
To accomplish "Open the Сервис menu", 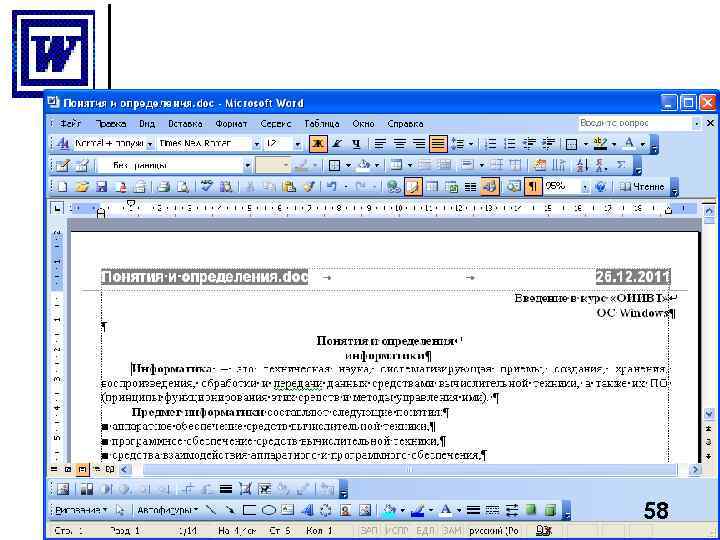I will pyautogui.click(x=276, y=124).
